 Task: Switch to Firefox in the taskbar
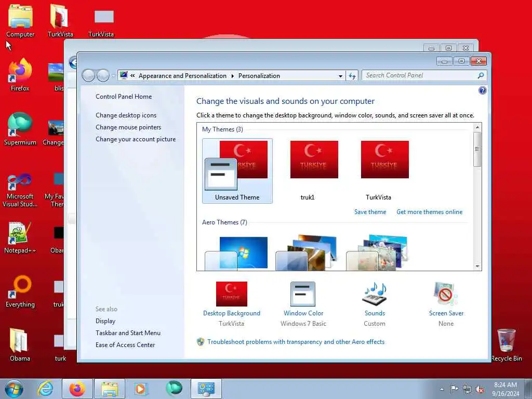tap(77, 389)
